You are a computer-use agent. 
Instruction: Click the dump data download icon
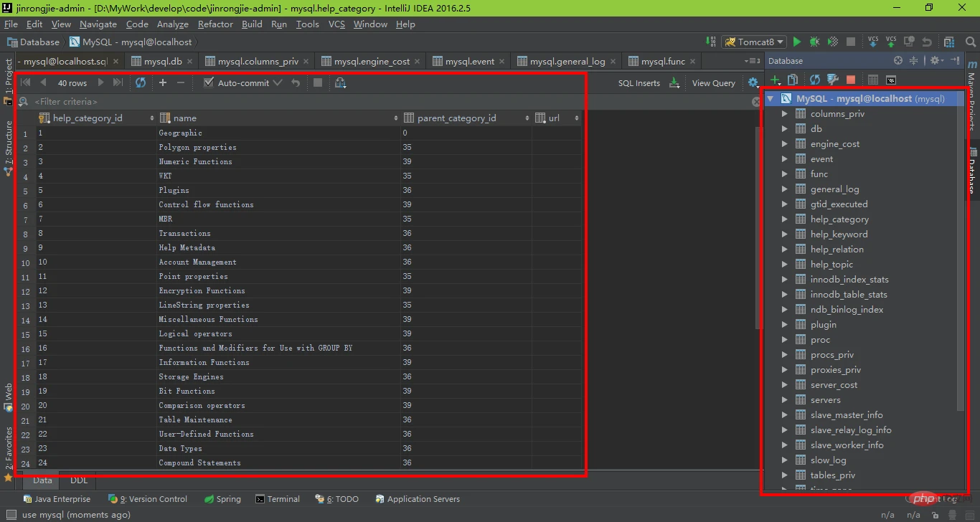coord(674,82)
